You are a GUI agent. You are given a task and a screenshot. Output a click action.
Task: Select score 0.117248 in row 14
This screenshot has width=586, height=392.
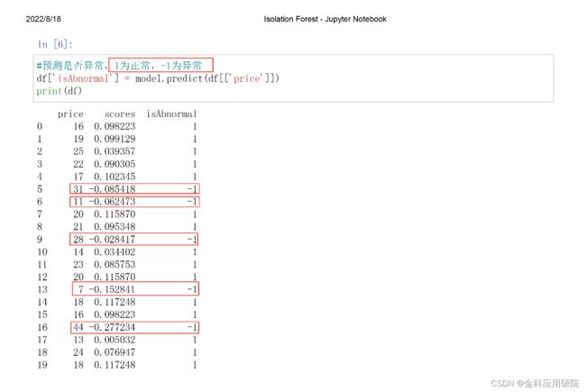[114, 302]
